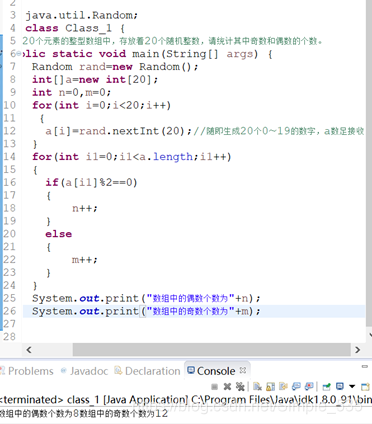Click 'java.util.Random;' import line
The image size is (372, 424).
tap(82, 15)
